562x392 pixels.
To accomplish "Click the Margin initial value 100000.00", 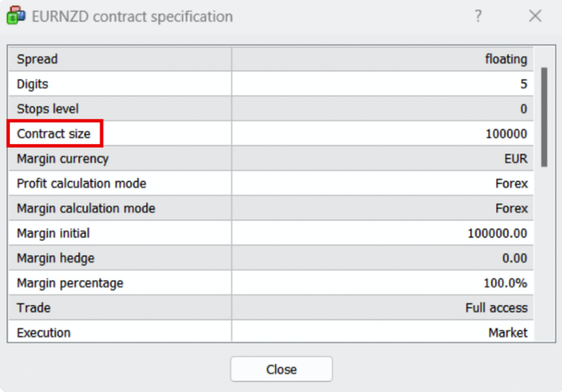I will pyautogui.click(x=497, y=234).
